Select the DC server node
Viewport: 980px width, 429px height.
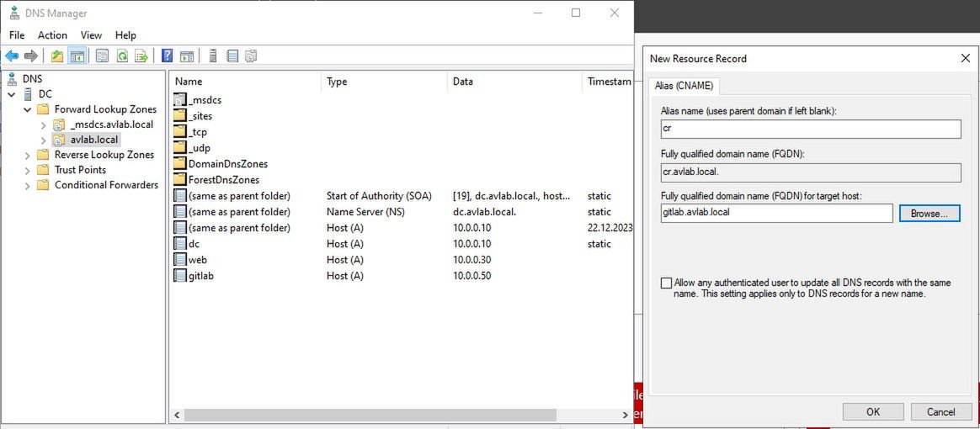[45, 94]
